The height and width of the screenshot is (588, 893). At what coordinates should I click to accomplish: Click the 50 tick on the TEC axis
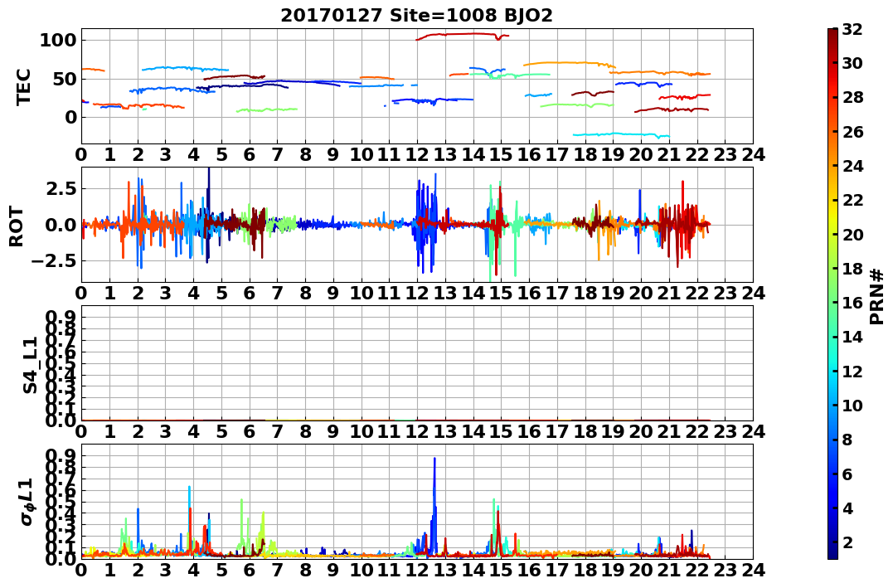tap(64, 79)
